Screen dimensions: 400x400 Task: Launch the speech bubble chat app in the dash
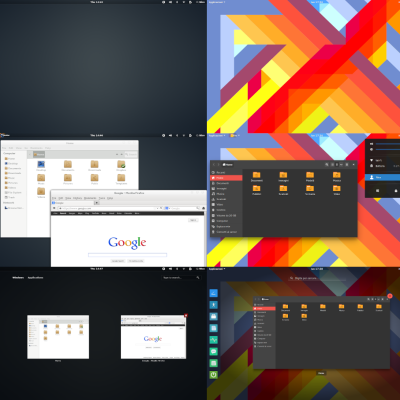213,351
